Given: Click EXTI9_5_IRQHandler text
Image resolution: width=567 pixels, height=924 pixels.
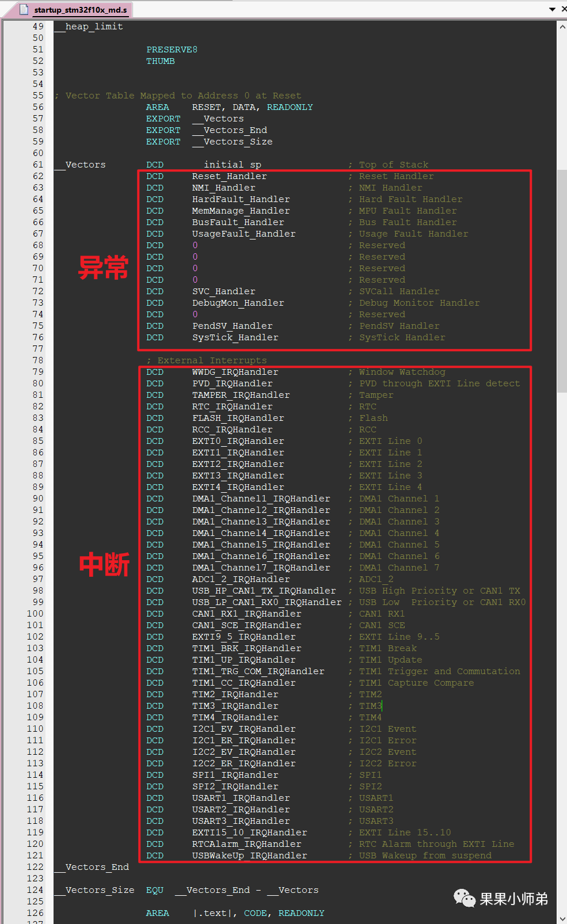Looking at the screenshot, I should [243, 637].
